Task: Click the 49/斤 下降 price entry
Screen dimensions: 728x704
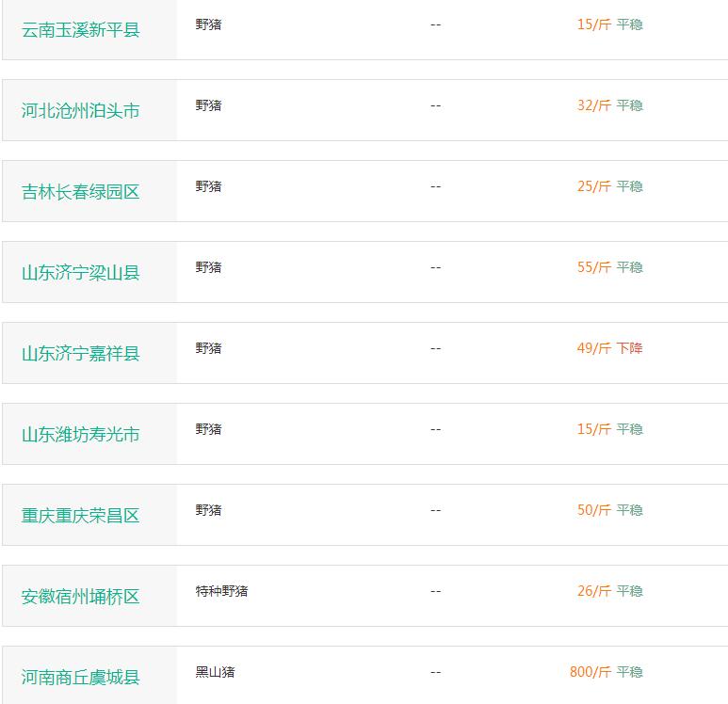Action: point(609,348)
